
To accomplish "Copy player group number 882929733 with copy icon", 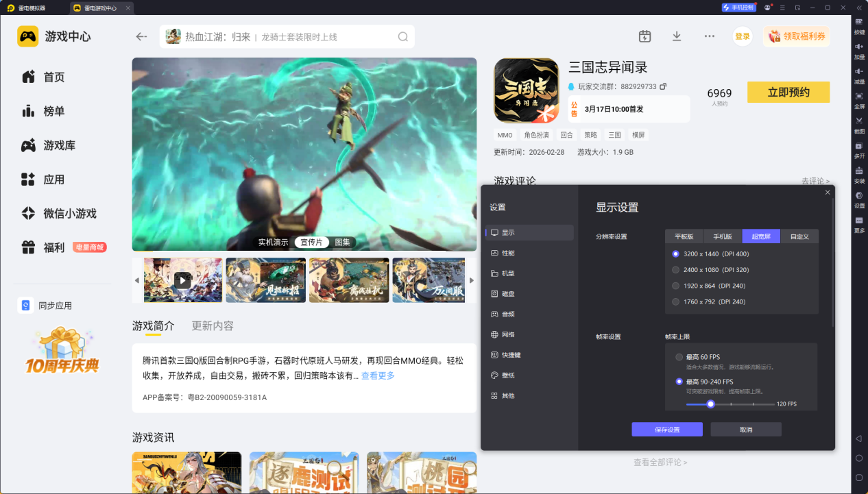I will click(663, 87).
